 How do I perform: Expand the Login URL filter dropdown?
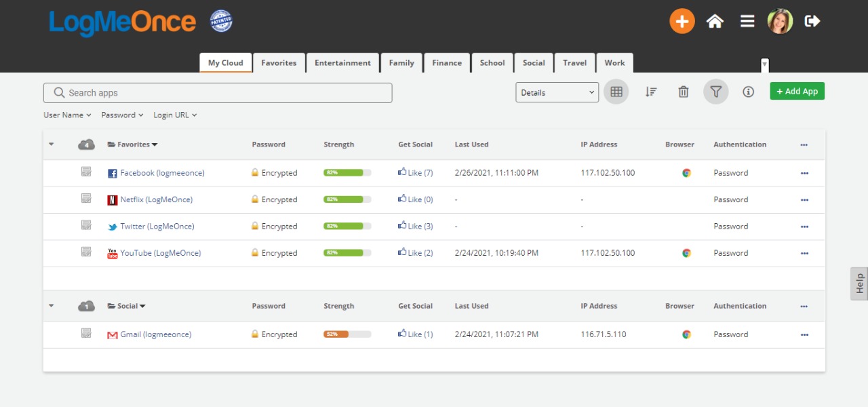tap(175, 115)
